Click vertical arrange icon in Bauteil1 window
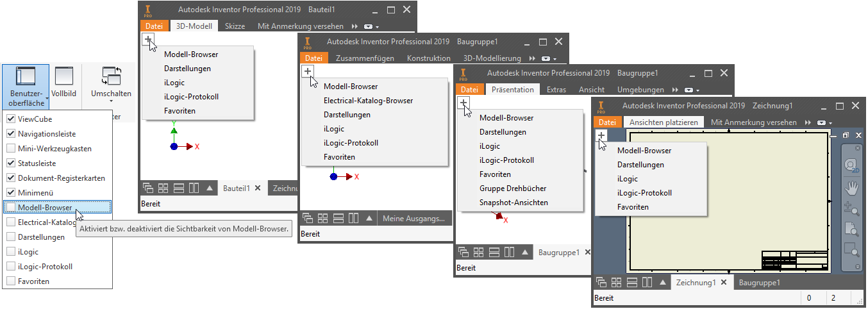 194,188
